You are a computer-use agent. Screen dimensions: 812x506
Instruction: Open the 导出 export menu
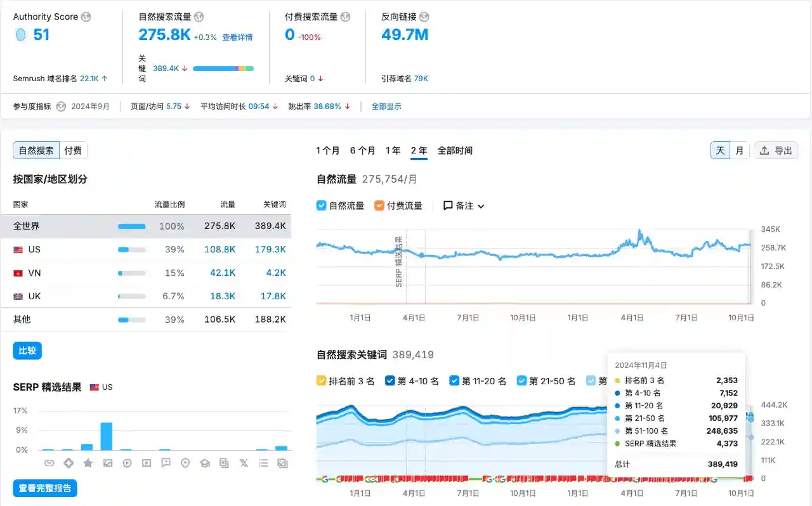[x=776, y=150]
